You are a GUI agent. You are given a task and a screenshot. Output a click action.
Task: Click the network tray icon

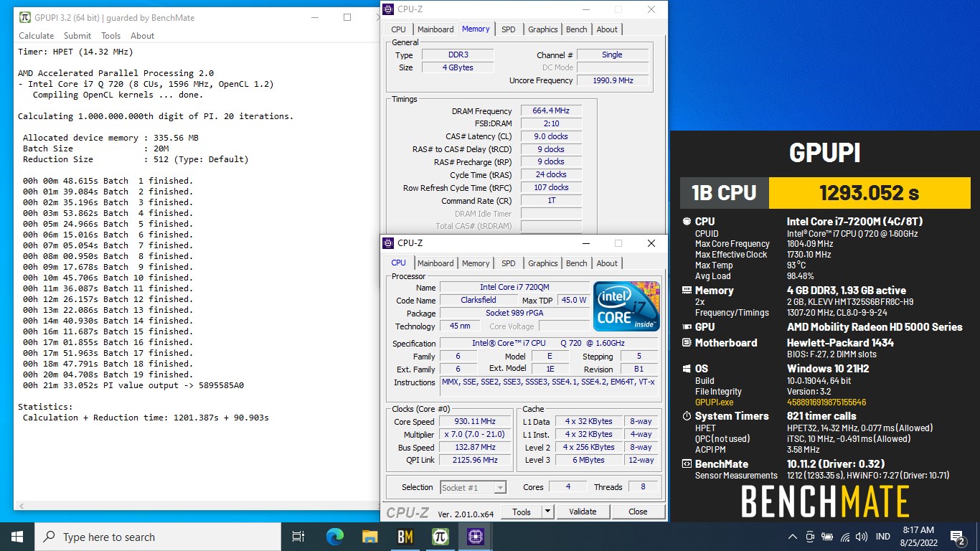(845, 537)
